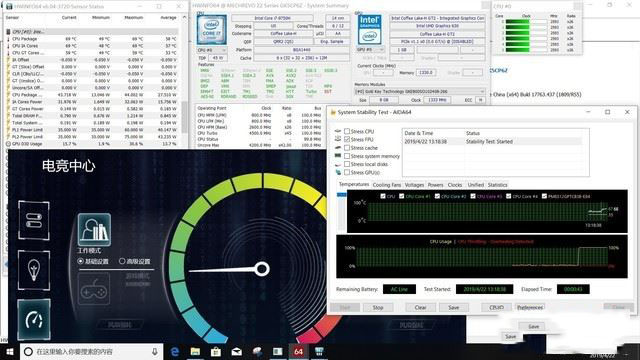Image resolution: width=640 pixels, height=360 pixels.
Task: Click the Windows taskbar search input field
Action: (x=92, y=351)
